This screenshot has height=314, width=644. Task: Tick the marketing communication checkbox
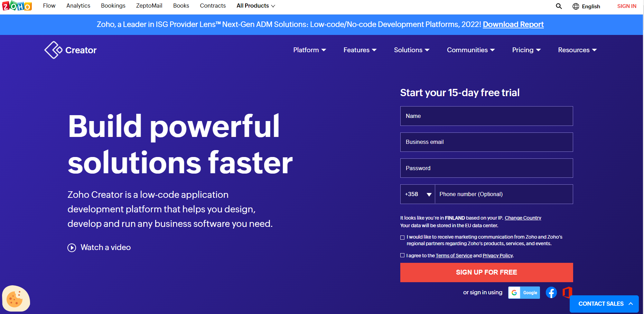[402, 238]
